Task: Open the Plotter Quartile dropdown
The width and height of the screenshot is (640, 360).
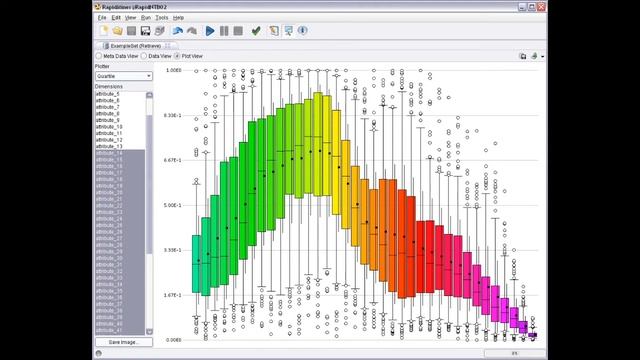Action: 124,76
